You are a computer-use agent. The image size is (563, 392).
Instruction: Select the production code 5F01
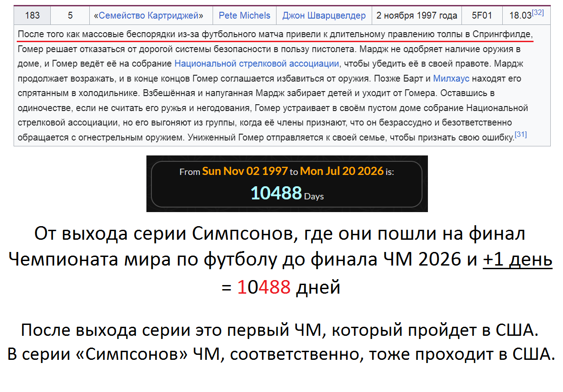[482, 16]
